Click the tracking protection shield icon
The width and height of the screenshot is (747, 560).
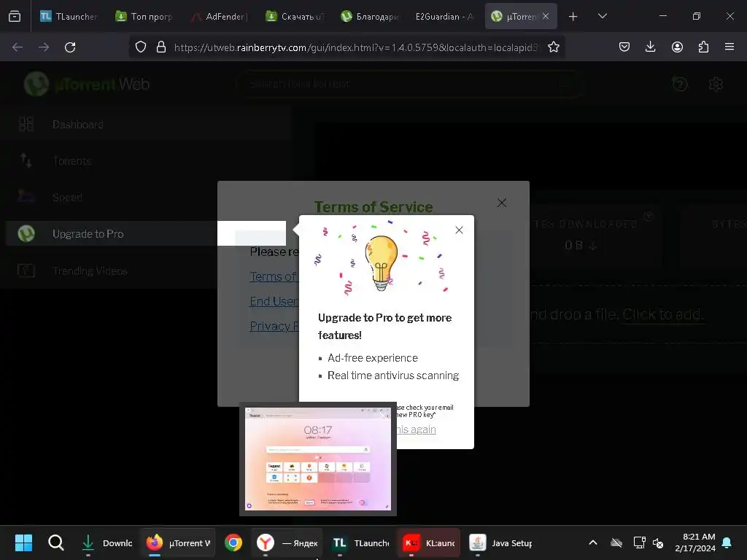coord(141,47)
